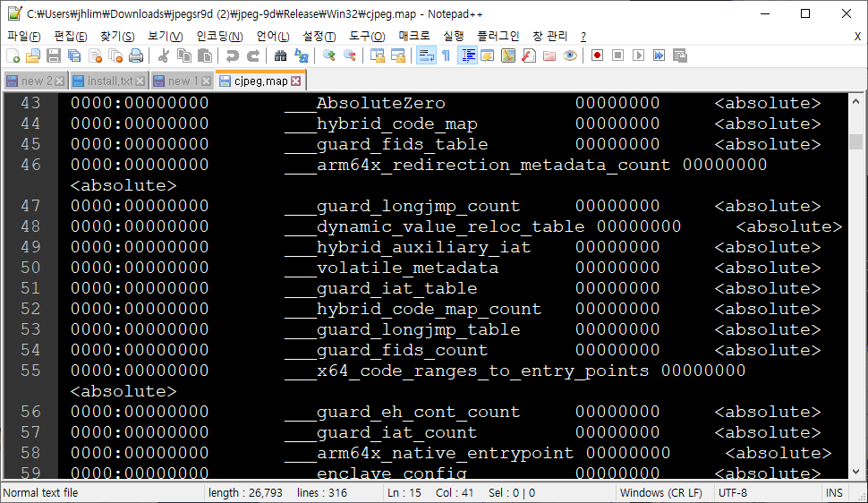Image resolution: width=868 pixels, height=503 pixels.
Task: Close the current document from the toolbar
Action: 95,56
